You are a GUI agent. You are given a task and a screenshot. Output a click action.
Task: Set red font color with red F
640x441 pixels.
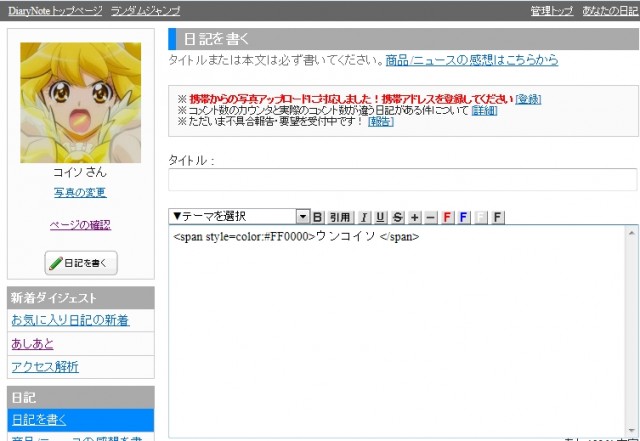pos(447,217)
